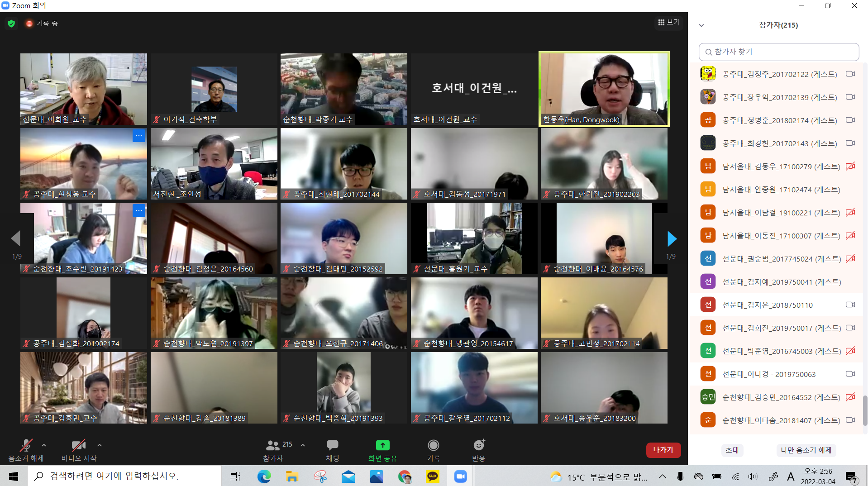Open the reactions emoji icon
The height and width of the screenshot is (486, 868).
[478, 445]
